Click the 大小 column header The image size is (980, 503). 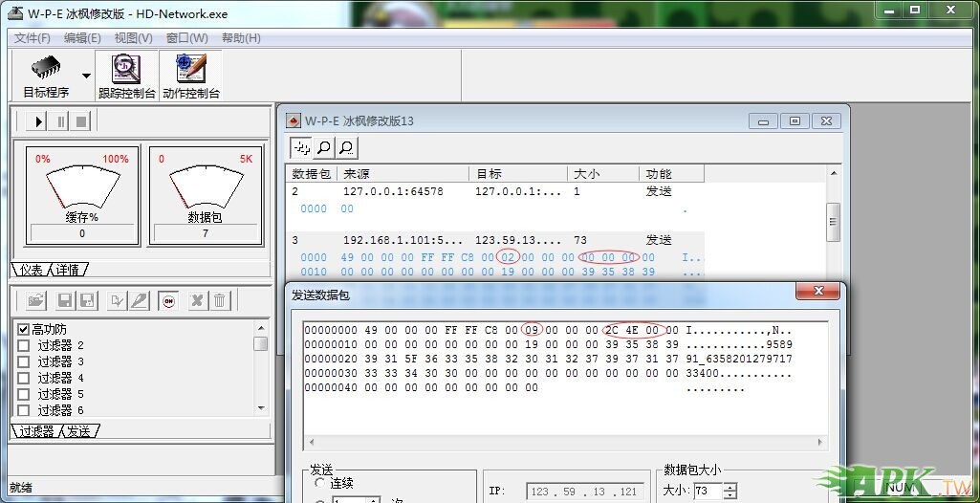[x=603, y=174]
